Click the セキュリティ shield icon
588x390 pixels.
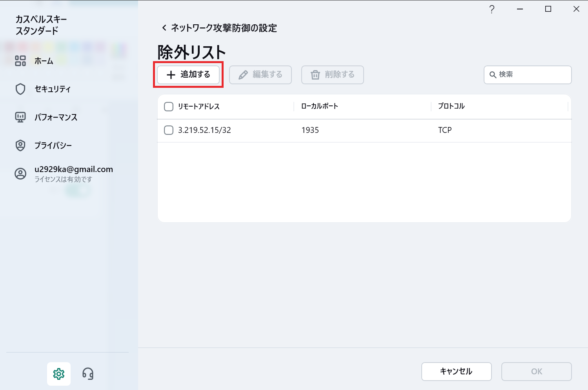click(x=20, y=89)
